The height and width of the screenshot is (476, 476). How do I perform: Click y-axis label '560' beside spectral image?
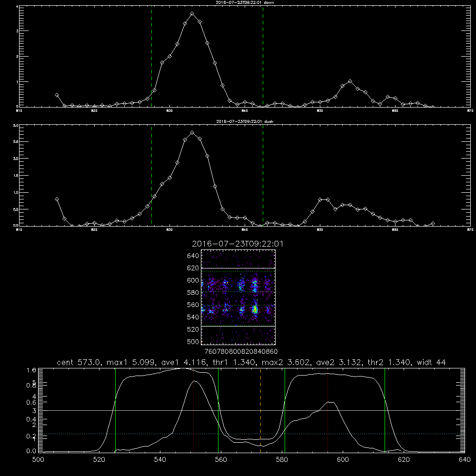[x=193, y=305]
